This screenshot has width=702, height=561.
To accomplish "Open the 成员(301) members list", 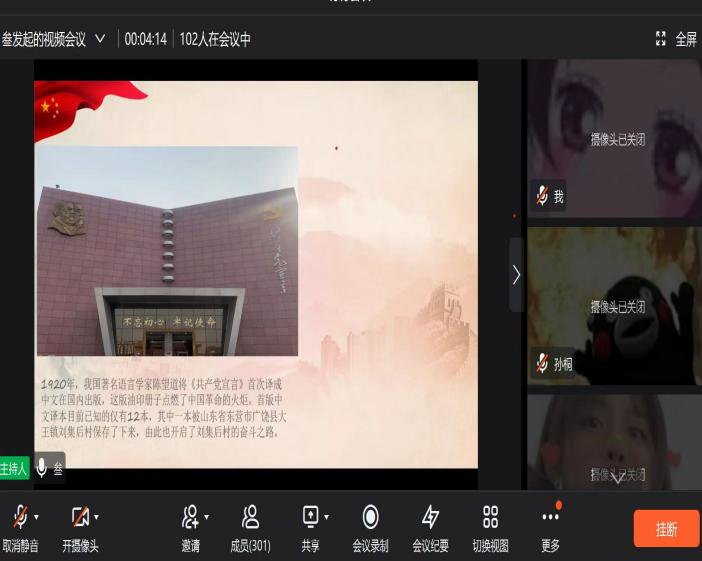I will click(x=251, y=517).
